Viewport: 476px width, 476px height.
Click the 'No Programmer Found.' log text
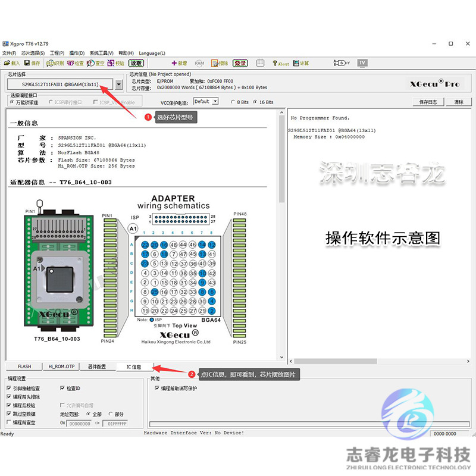pyautogui.click(x=320, y=118)
